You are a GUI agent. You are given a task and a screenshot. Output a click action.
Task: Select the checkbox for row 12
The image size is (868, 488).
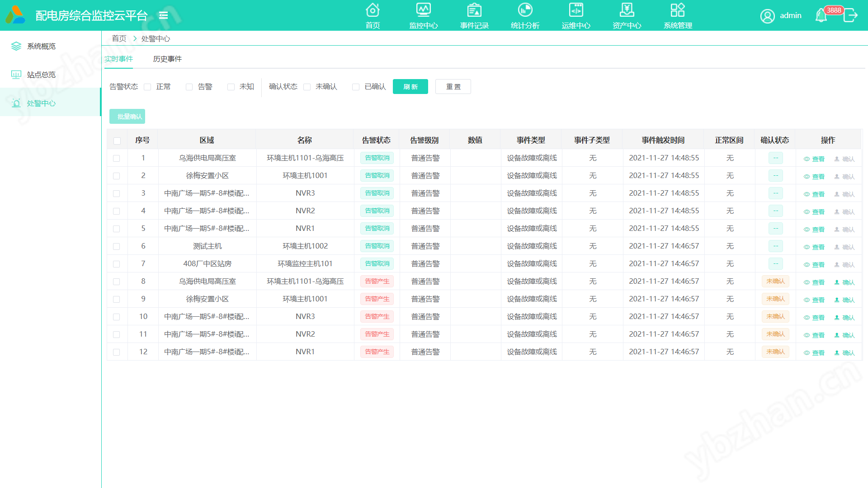tap(117, 352)
